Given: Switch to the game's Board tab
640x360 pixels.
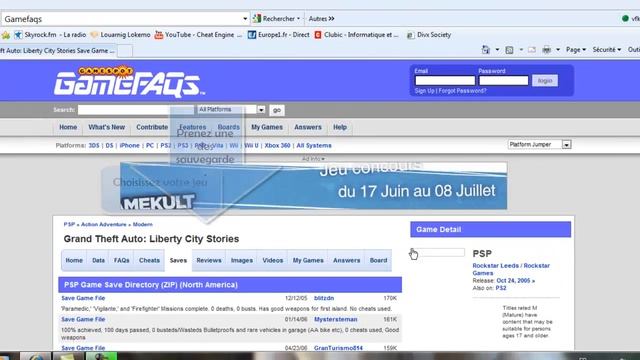Looking at the screenshot, I should (x=378, y=260).
